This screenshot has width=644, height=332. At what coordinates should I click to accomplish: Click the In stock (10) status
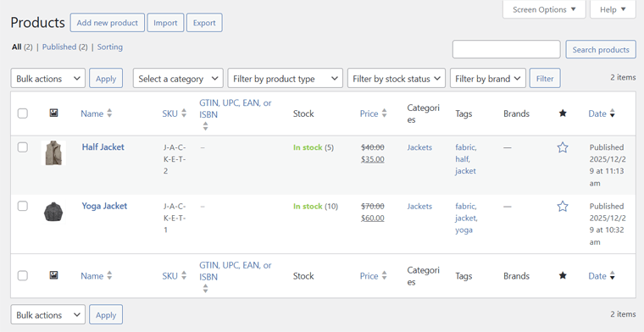(x=315, y=206)
